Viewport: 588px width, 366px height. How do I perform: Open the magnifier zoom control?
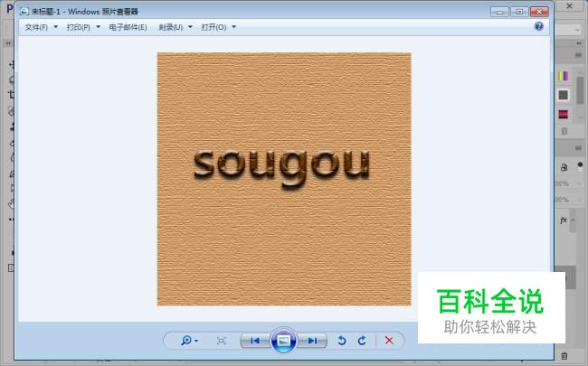click(x=189, y=341)
